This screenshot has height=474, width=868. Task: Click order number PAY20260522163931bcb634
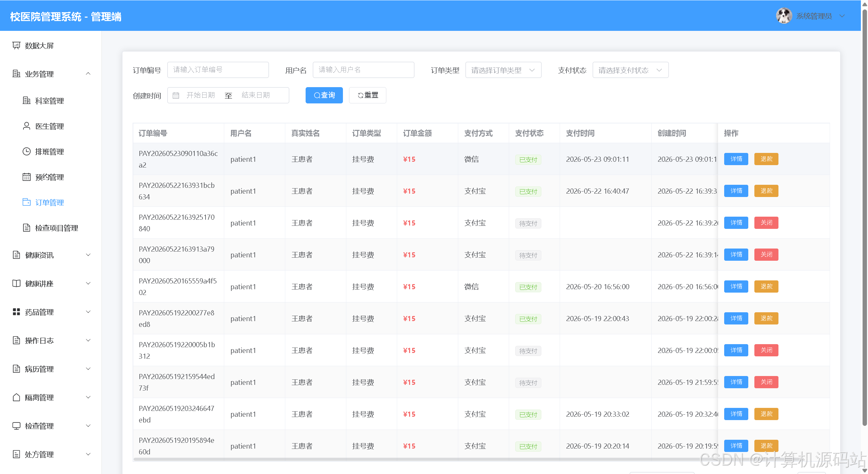(x=177, y=191)
